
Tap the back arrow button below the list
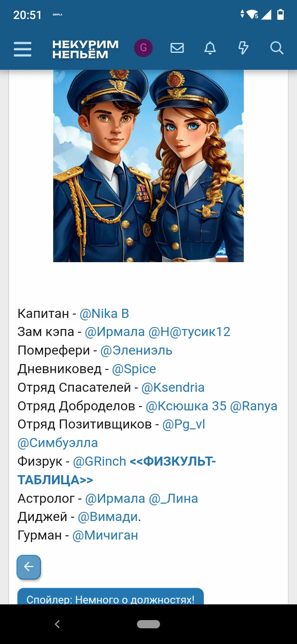click(x=28, y=567)
